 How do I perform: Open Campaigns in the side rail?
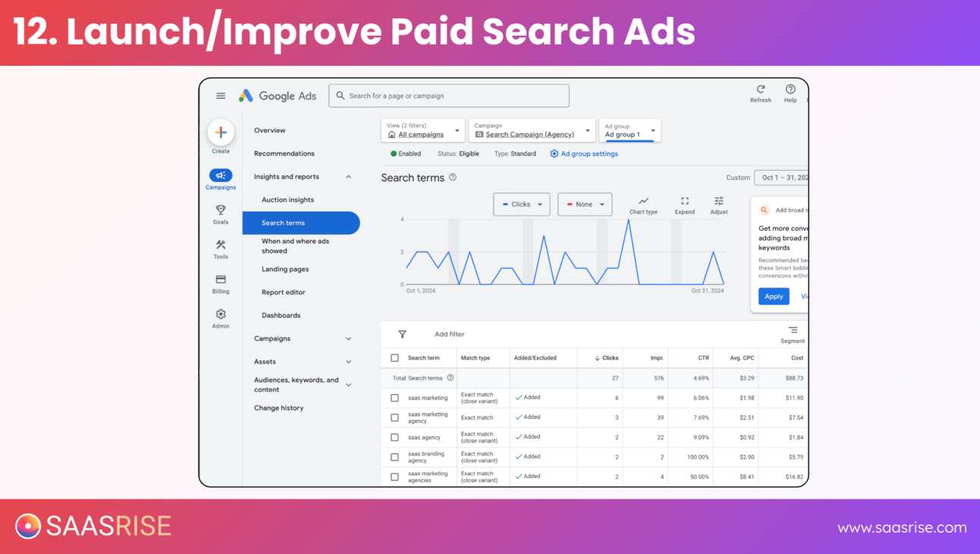click(221, 179)
